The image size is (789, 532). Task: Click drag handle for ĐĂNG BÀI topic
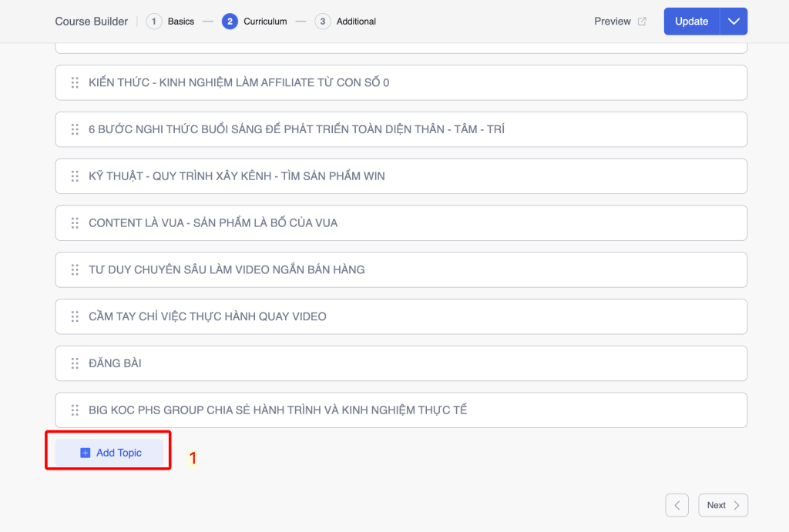point(75,363)
